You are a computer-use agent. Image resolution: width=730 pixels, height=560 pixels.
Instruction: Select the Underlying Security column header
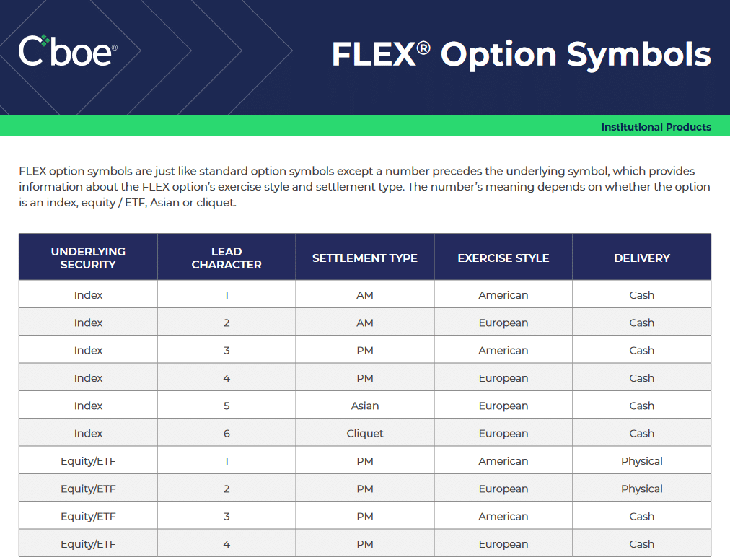coord(88,258)
